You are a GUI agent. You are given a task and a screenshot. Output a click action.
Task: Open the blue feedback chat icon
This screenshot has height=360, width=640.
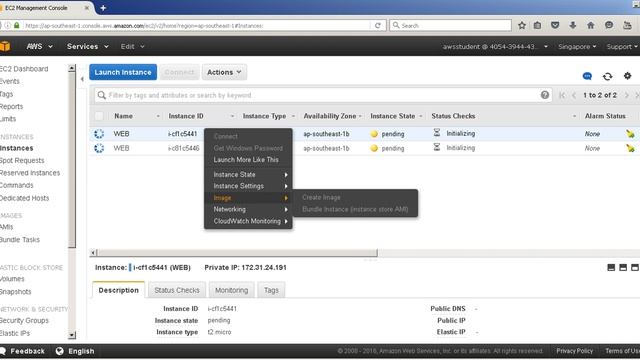[587, 76]
